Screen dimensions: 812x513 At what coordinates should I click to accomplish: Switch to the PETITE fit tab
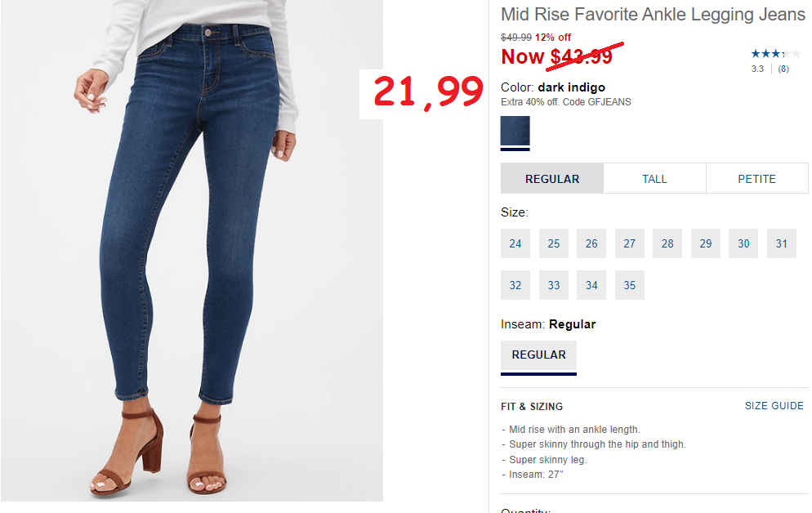(756, 179)
